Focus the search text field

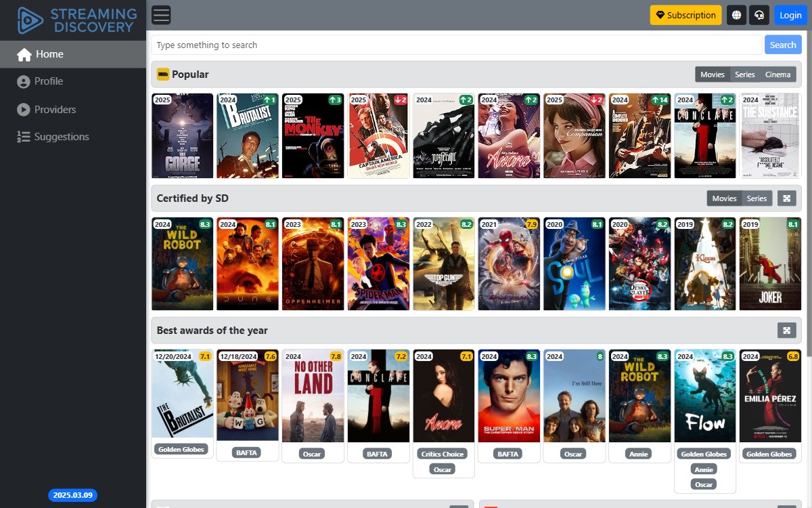(x=457, y=45)
